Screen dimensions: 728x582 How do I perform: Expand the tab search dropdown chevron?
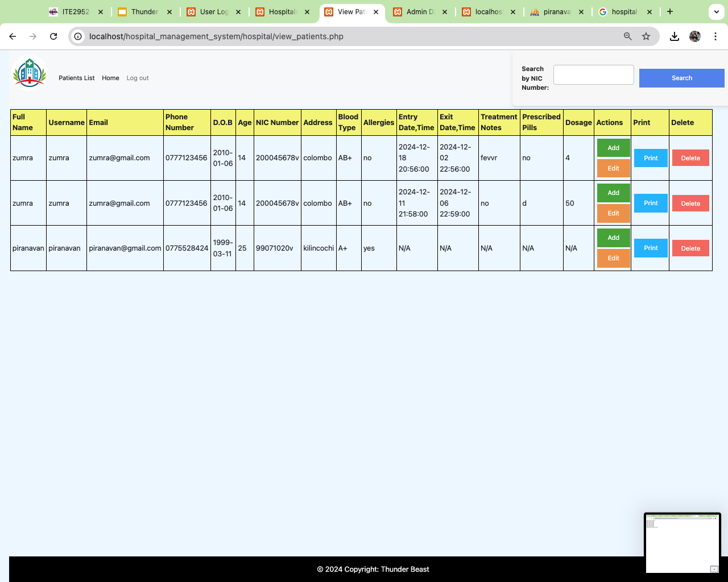716,11
